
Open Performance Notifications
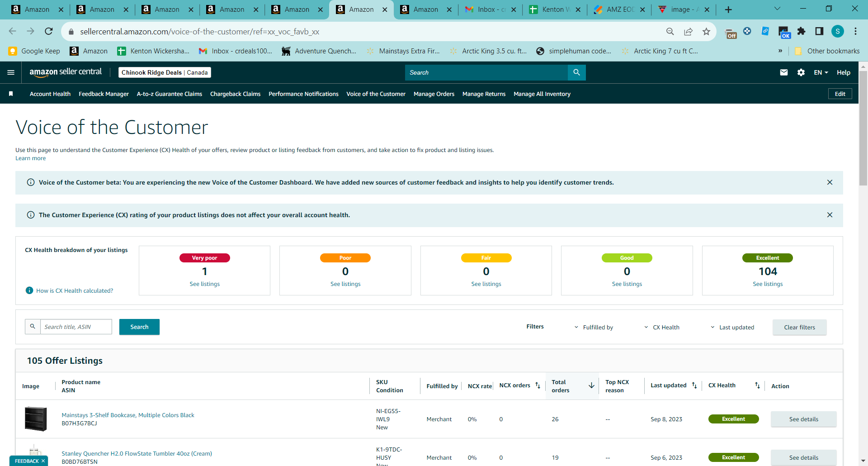(x=303, y=94)
